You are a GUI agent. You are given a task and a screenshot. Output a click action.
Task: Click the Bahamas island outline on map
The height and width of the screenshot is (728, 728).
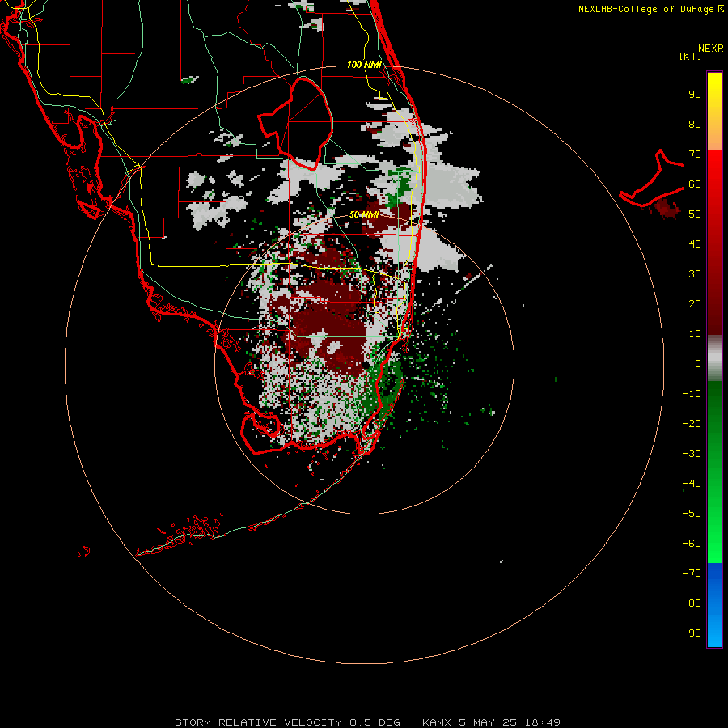(x=654, y=178)
